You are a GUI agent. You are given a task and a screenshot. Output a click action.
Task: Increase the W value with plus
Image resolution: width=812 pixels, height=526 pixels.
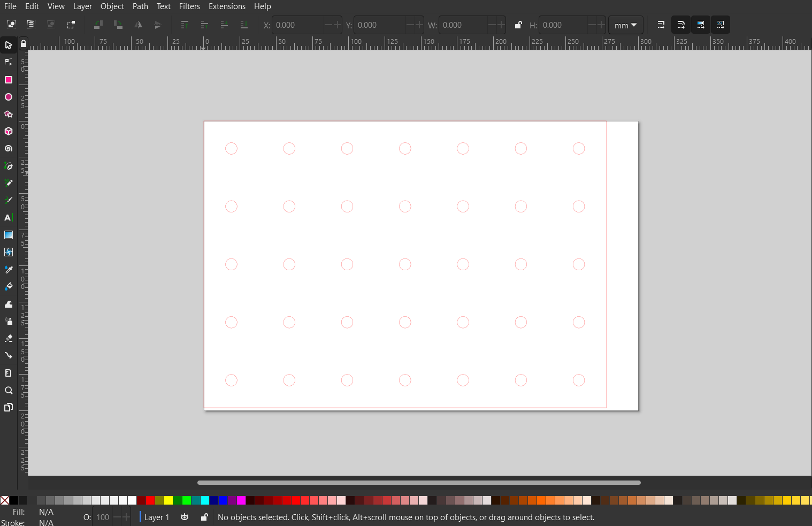pyautogui.click(x=501, y=25)
